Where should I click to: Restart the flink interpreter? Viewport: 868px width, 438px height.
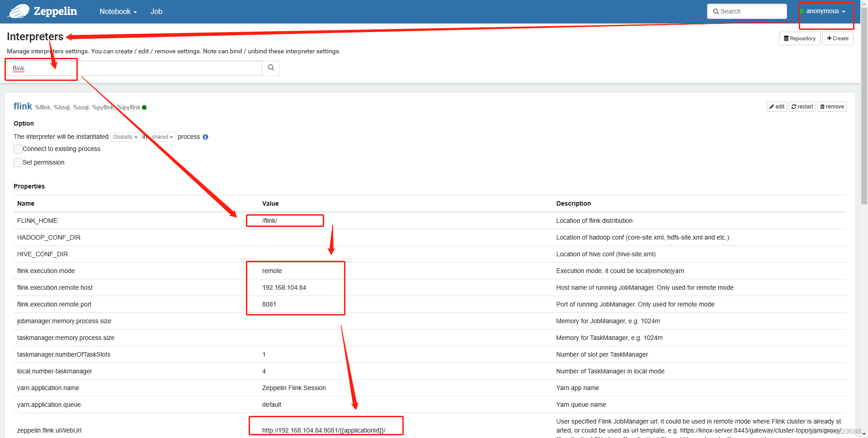pos(802,107)
